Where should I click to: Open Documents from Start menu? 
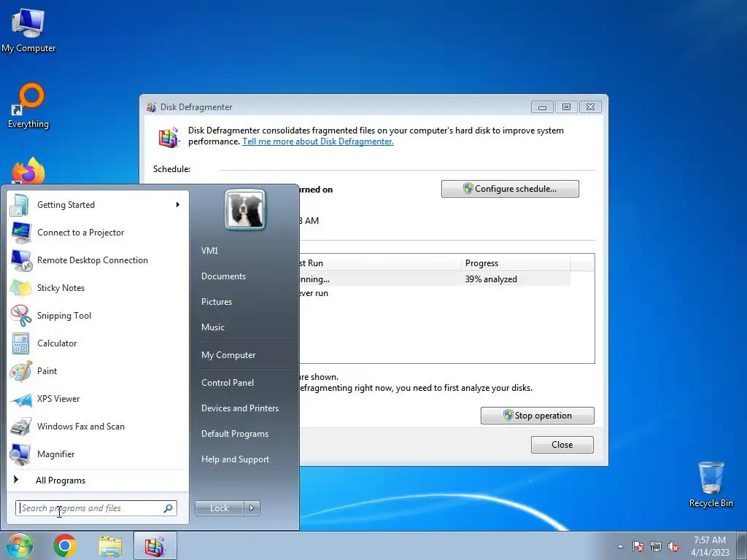(x=223, y=276)
